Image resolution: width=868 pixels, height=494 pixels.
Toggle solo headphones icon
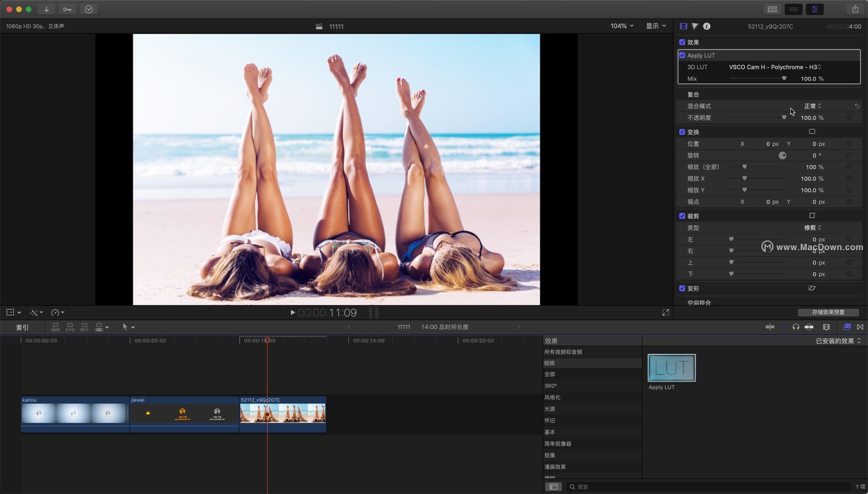796,327
